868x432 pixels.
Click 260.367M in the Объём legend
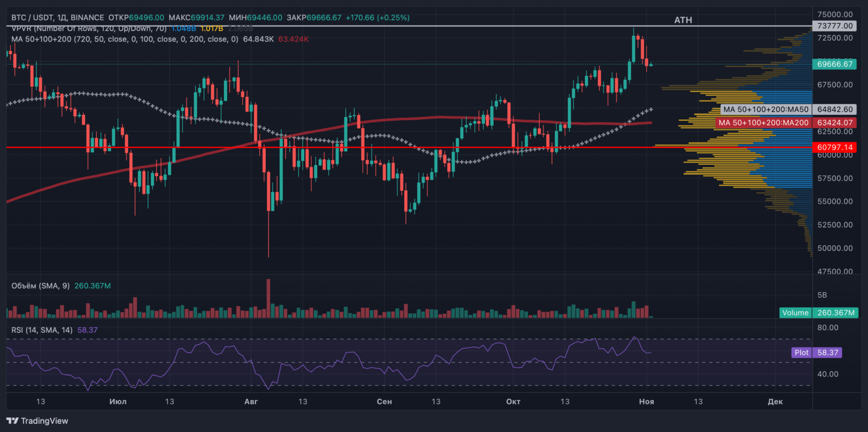(93, 286)
